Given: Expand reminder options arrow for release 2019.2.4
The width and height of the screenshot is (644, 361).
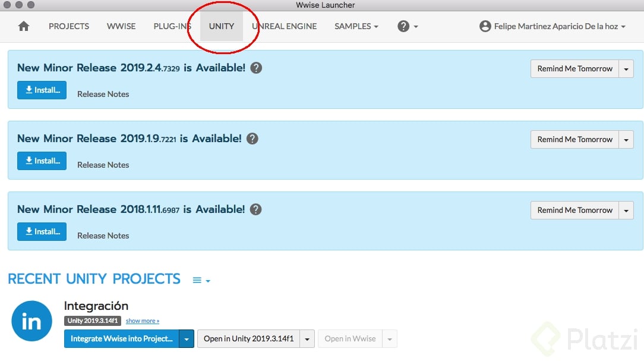Looking at the screenshot, I should (x=626, y=68).
